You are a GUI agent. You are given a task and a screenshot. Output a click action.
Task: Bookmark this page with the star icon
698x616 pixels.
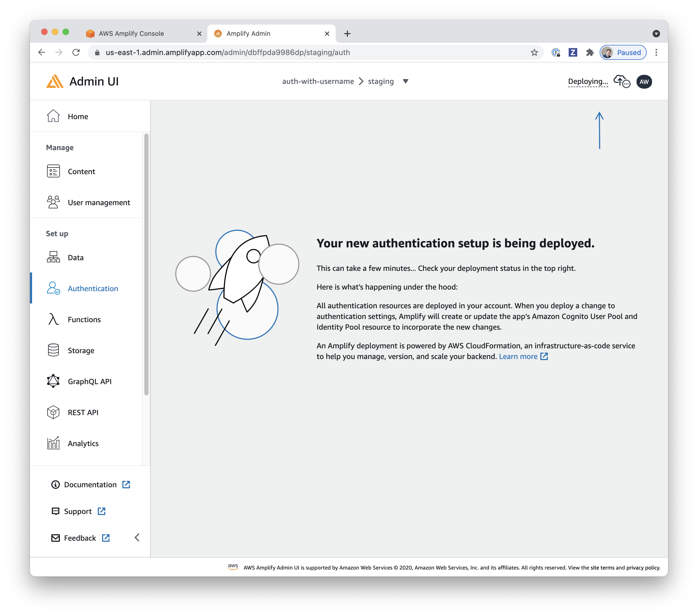[x=534, y=52]
